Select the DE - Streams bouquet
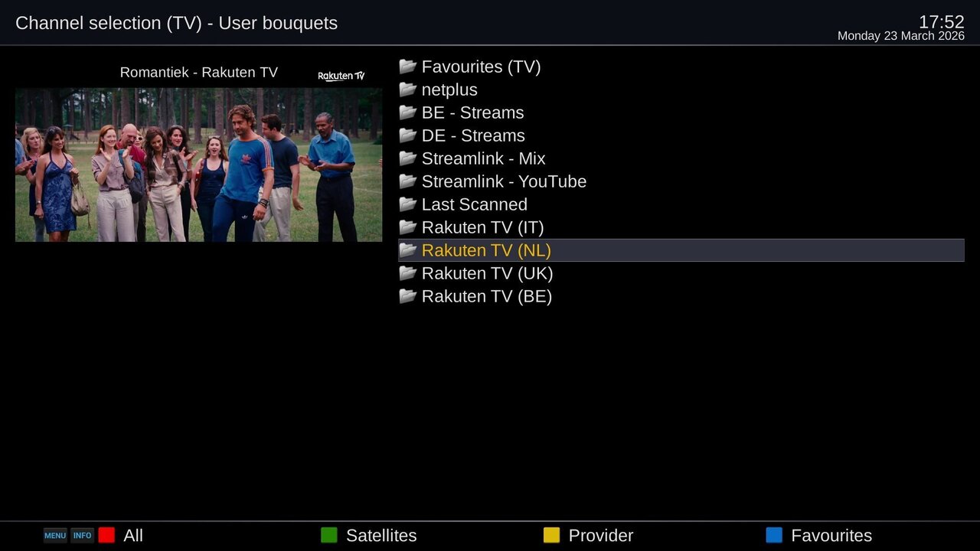Viewport: 980px width, 551px height. click(681, 135)
